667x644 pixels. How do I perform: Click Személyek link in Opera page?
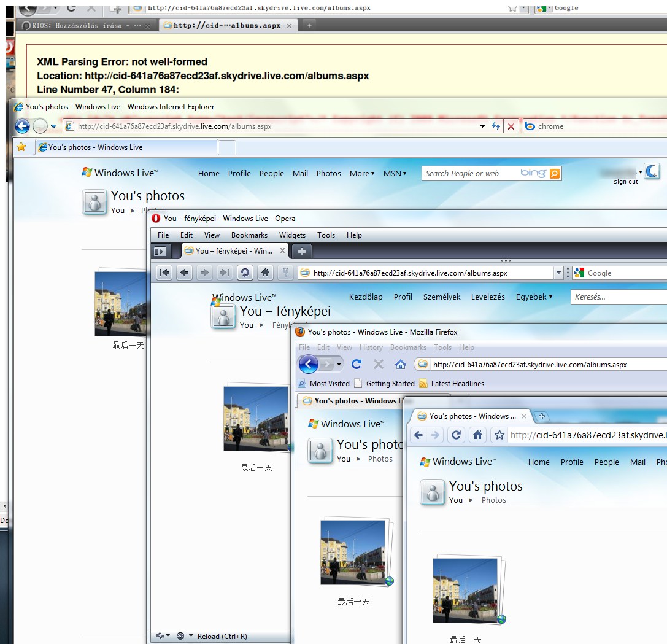(x=442, y=297)
